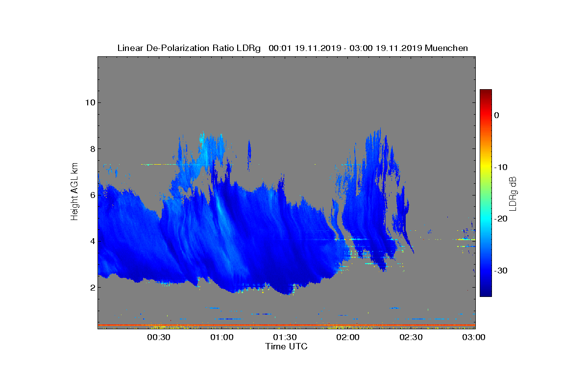The width and height of the screenshot is (588, 392).
Task: Click the plot title 'Linear De-Polarization Ratio LDRg'
Action: pyautogui.click(x=190, y=48)
